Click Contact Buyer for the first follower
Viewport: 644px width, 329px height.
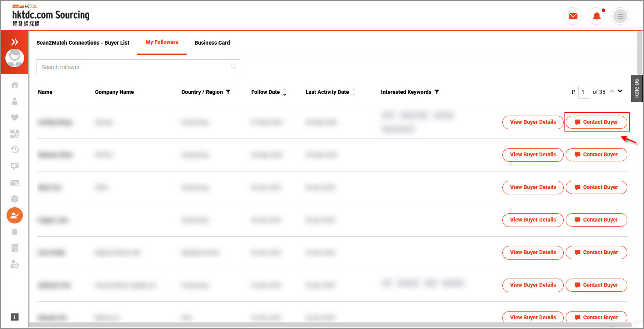tap(596, 122)
